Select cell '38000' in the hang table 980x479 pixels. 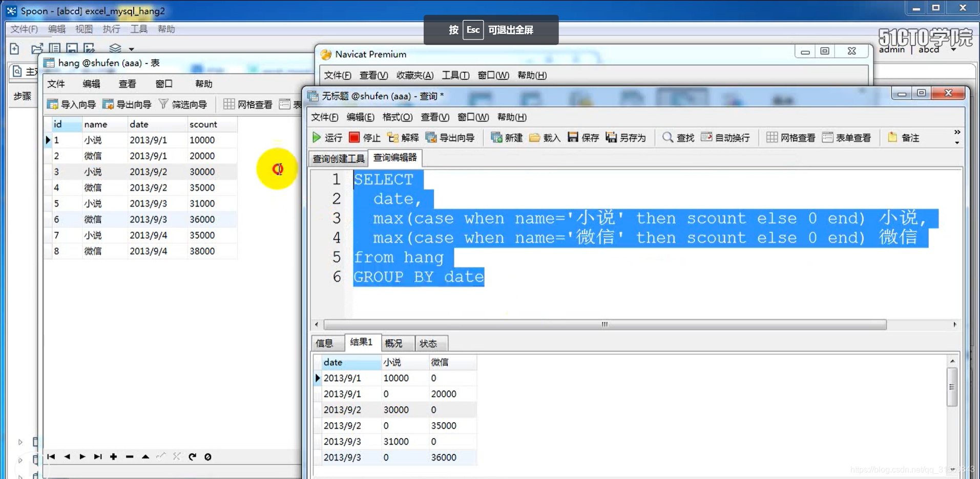(x=212, y=251)
